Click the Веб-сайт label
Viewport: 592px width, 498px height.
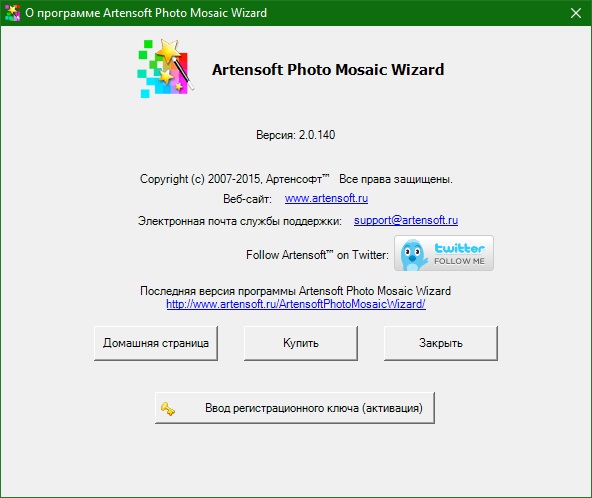(x=247, y=199)
